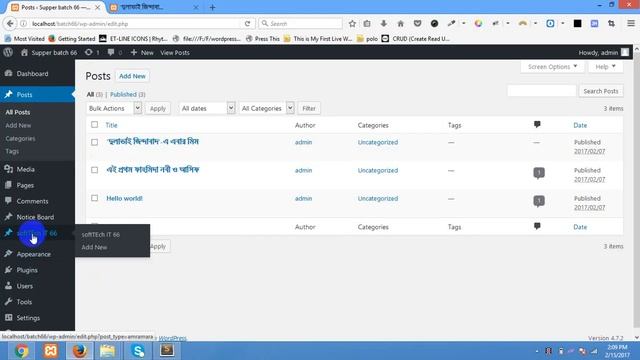Select Tags under Posts submenu
The image size is (640, 360).
12,151
